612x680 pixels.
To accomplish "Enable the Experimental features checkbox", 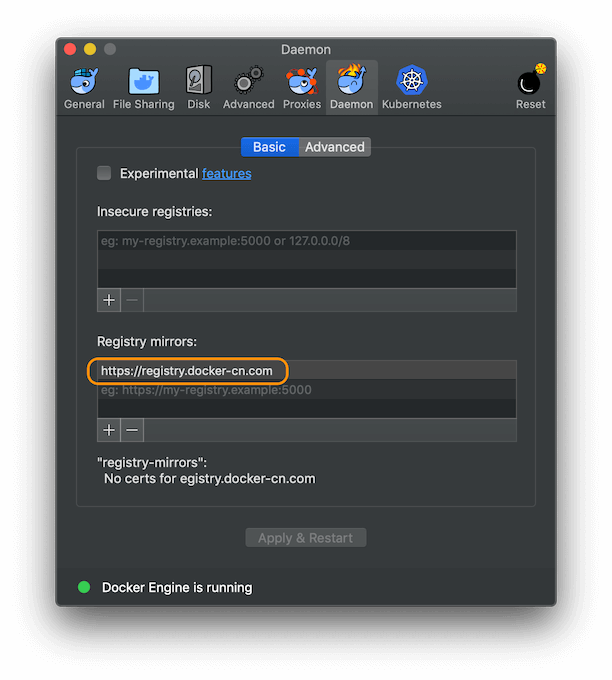I will pos(104,173).
